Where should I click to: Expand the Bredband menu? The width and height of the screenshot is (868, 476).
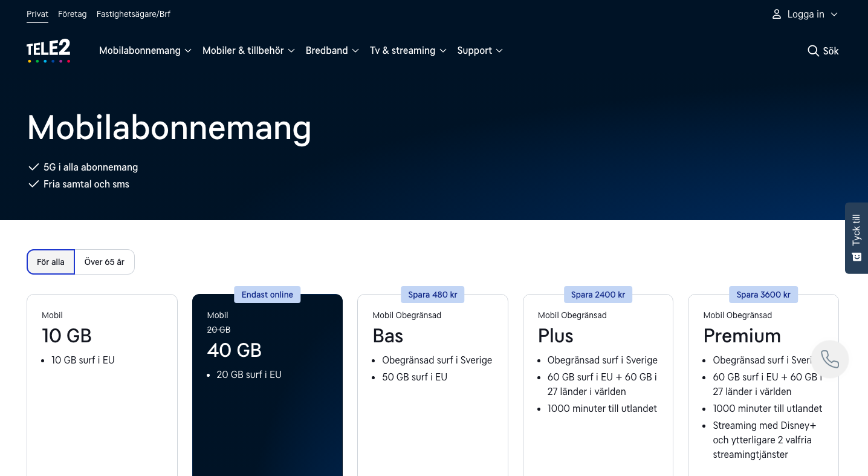(x=332, y=51)
